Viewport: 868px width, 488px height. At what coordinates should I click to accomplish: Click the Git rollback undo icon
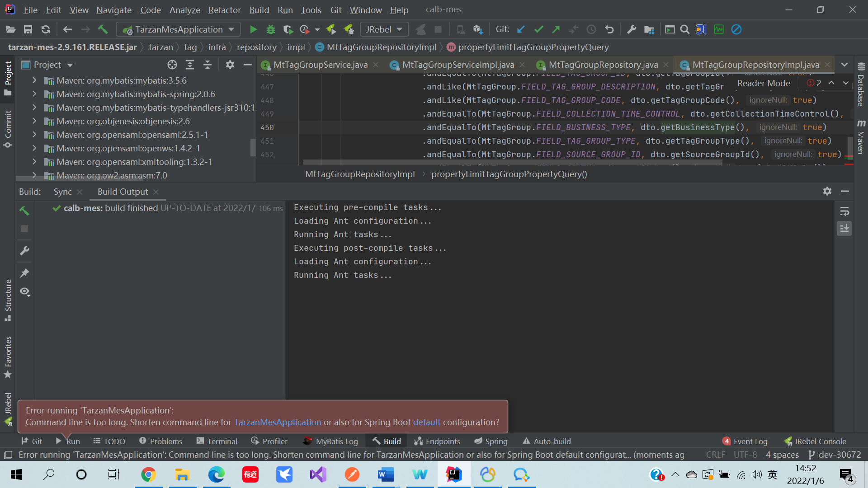[x=609, y=29]
